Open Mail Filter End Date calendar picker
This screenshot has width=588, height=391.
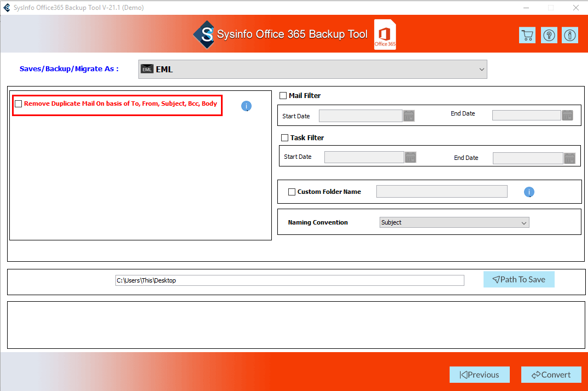point(568,116)
